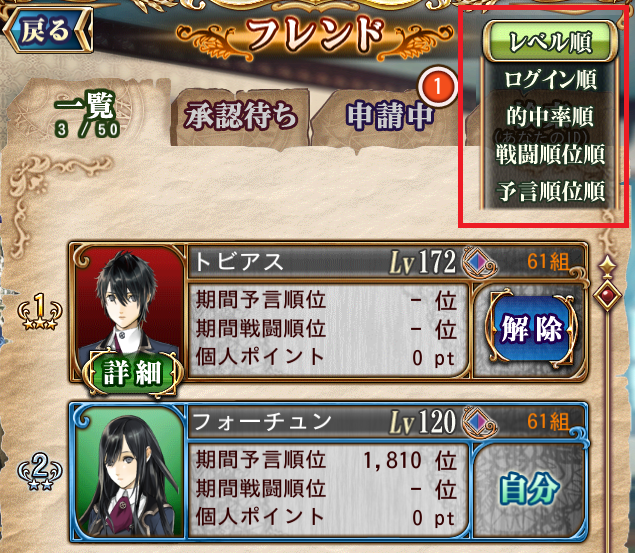635x553 pixels.
Task: Tap the gem emblem beside Lv120
Action: pos(479,422)
